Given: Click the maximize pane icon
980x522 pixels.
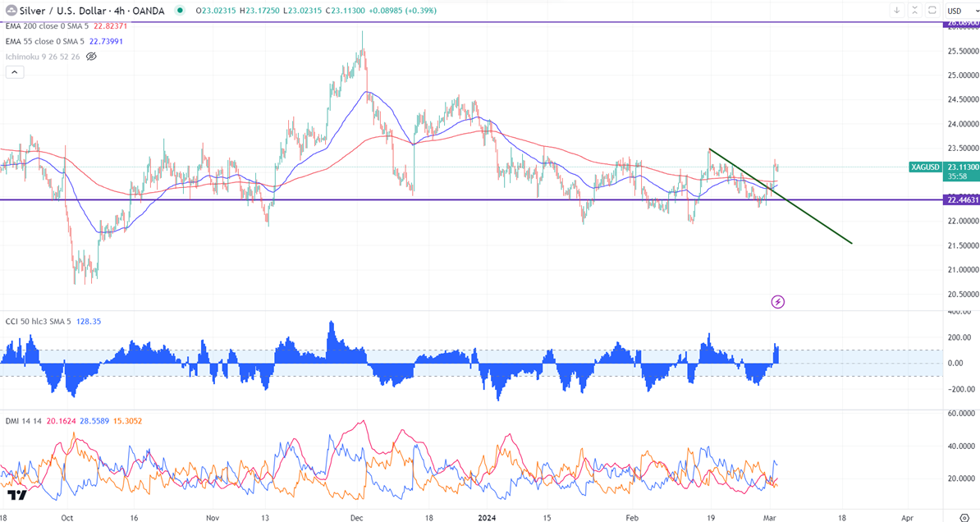Looking at the screenshot, I should click(x=932, y=11).
